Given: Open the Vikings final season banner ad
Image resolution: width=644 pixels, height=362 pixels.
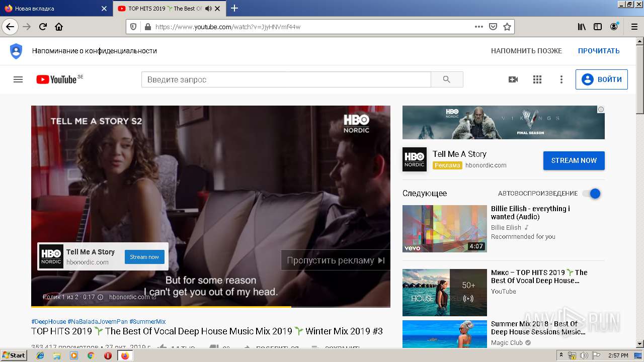Looking at the screenshot, I should pos(504,122).
